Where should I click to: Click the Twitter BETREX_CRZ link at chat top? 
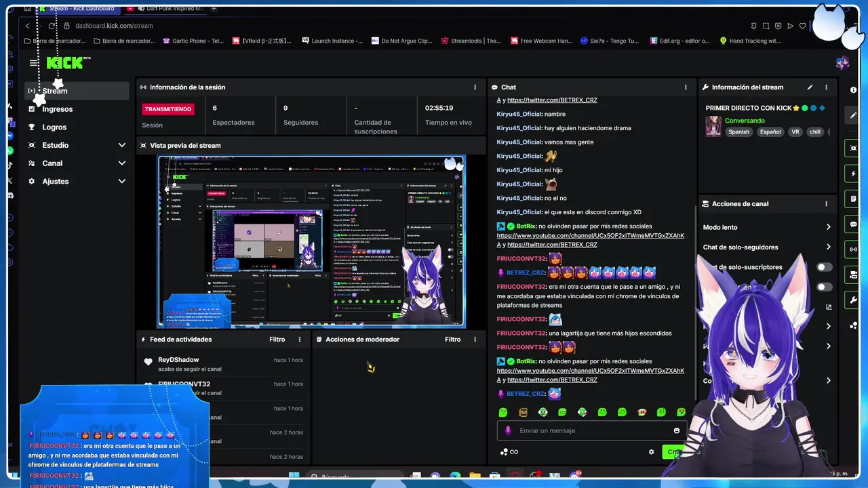(x=552, y=100)
